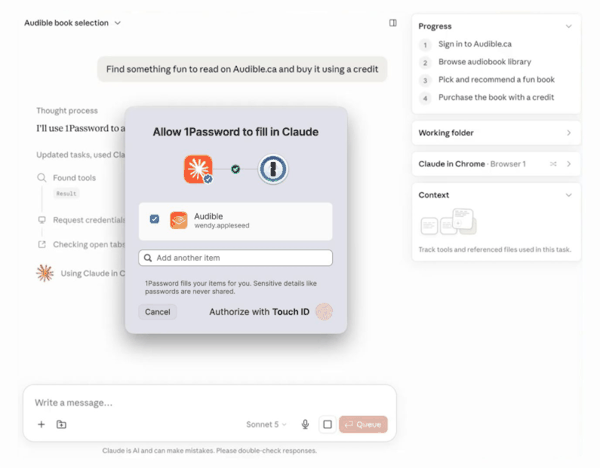Uncheck the Audible login checkbox

[x=154, y=219]
